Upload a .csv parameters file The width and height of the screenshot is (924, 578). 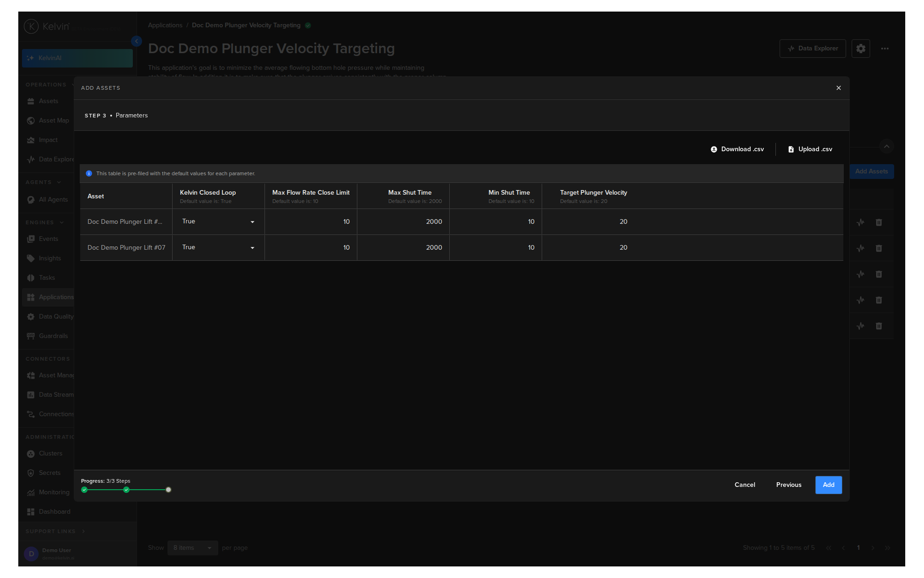pyautogui.click(x=810, y=149)
